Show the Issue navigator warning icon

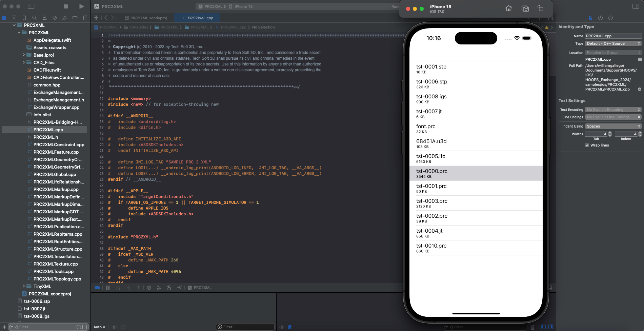(x=44, y=18)
